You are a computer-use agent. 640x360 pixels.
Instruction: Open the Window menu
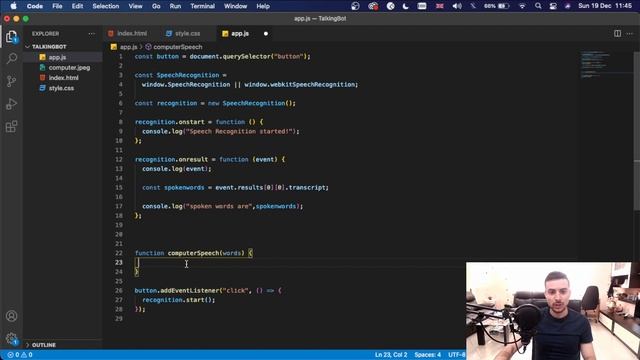tap(236, 6)
